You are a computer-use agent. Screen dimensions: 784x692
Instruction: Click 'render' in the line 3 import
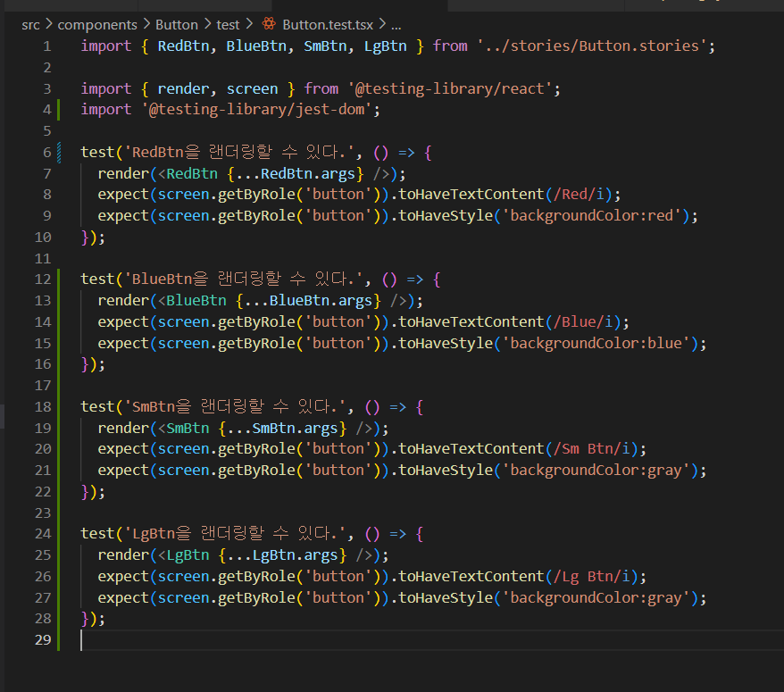(183, 88)
